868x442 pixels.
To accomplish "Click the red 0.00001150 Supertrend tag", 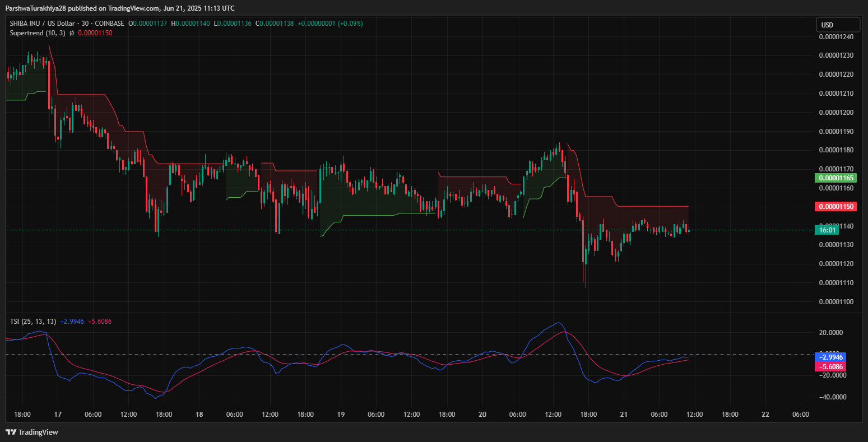I will tap(835, 207).
